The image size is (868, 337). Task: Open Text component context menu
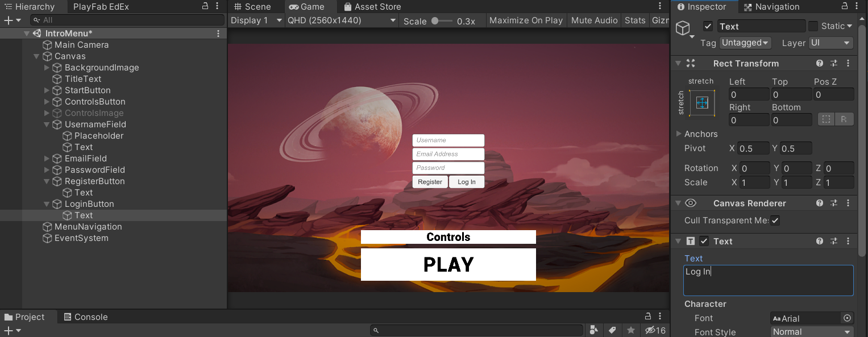point(848,242)
